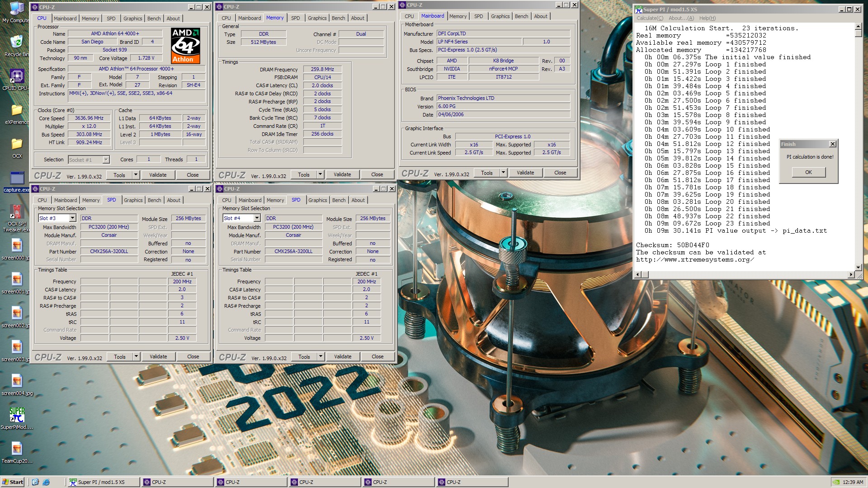Expand Tools dropdown arrow in Memory tab window
The image size is (868, 488).
320,174
